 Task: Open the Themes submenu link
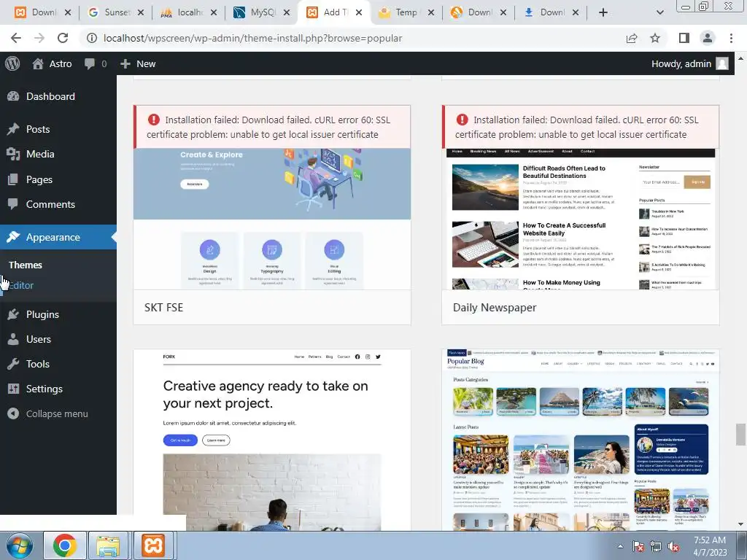coord(26,265)
